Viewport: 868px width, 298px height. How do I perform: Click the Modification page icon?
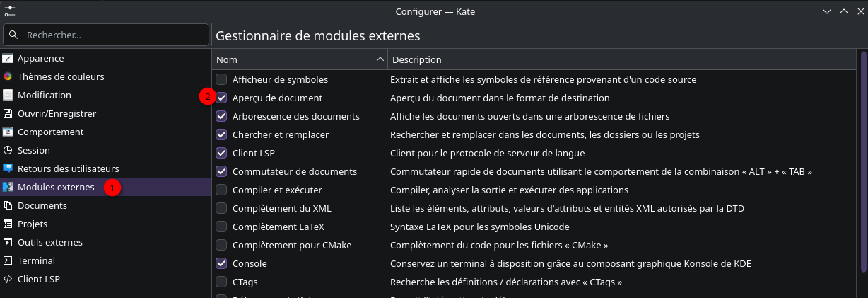click(8, 96)
